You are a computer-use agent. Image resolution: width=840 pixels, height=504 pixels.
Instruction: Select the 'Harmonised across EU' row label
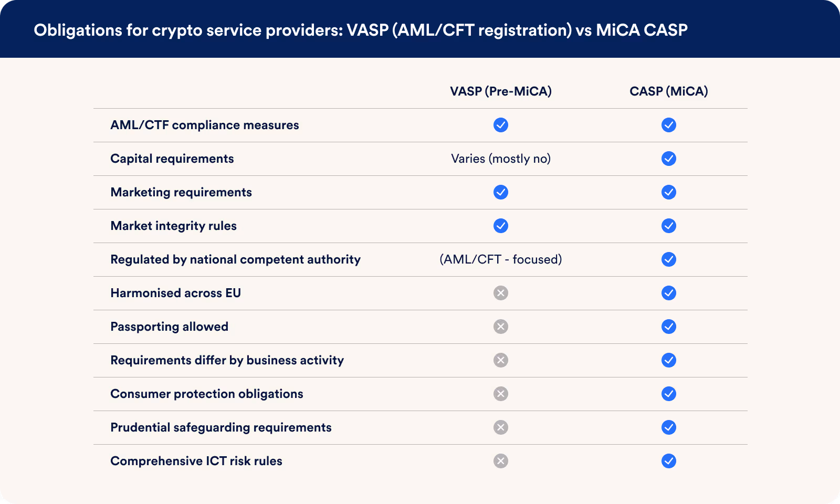(175, 293)
